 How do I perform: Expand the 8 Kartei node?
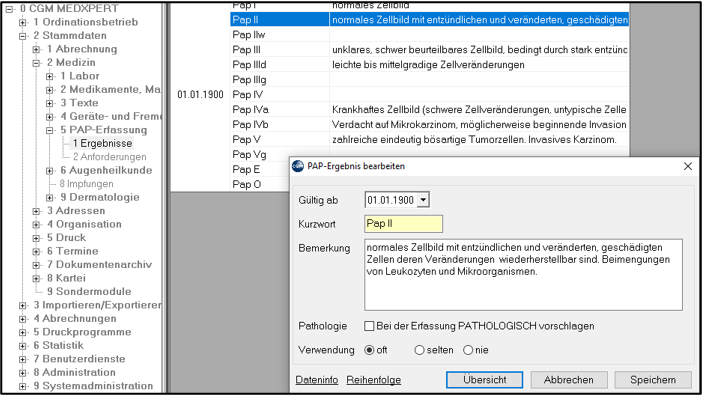pyautogui.click(x=36, y=278)
